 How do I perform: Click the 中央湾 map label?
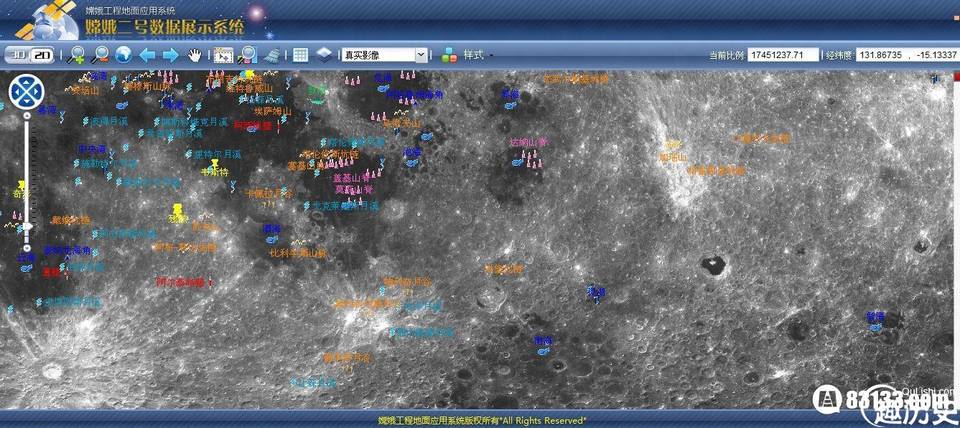pyautogui.click(x=92, y=149)
